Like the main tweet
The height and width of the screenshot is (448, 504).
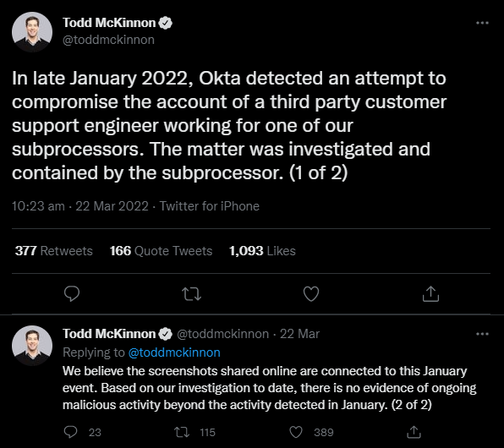click(x=311, y=293)
